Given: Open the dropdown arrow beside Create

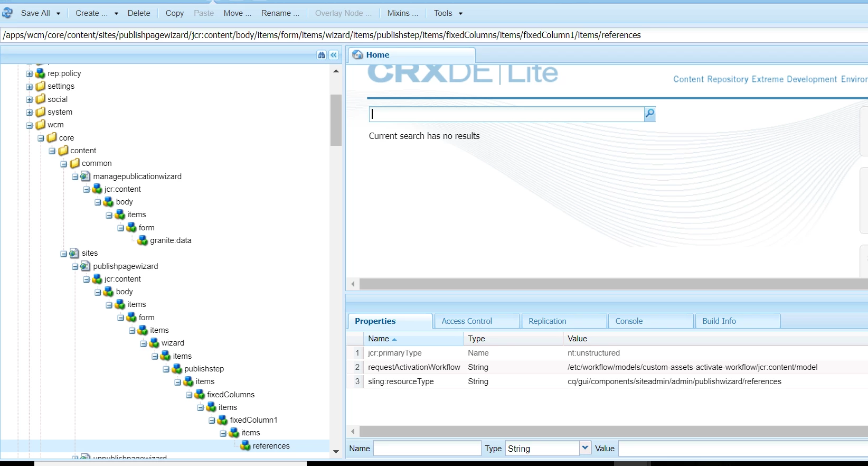Looking at the screenshot, I should [x=116, y=13].
